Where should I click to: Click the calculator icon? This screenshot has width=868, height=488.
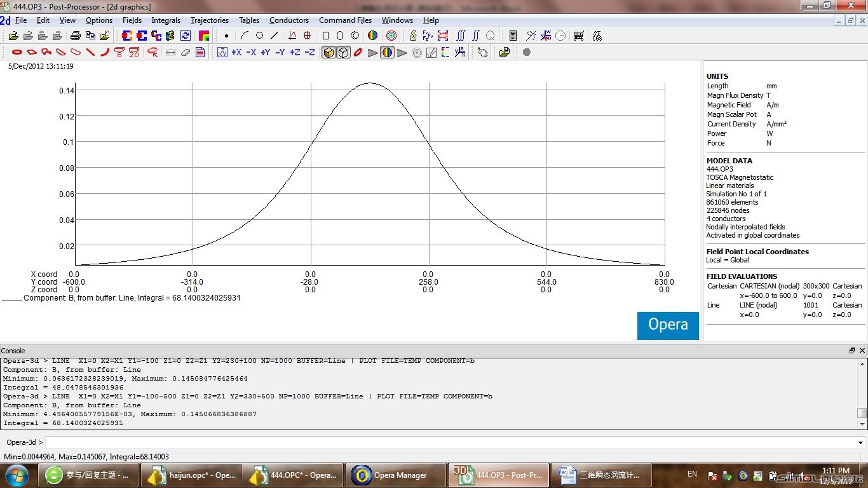(x=513, y=36)
